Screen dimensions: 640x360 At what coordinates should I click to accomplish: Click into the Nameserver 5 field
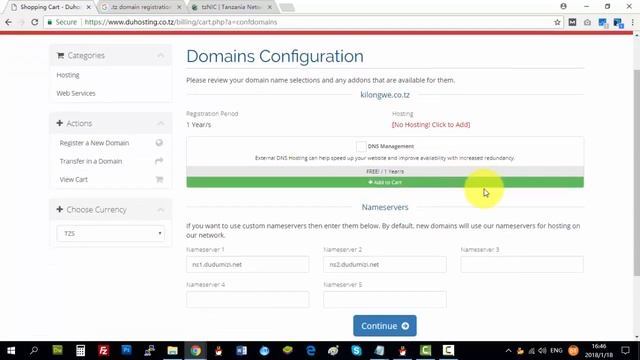tap(385, 300)
